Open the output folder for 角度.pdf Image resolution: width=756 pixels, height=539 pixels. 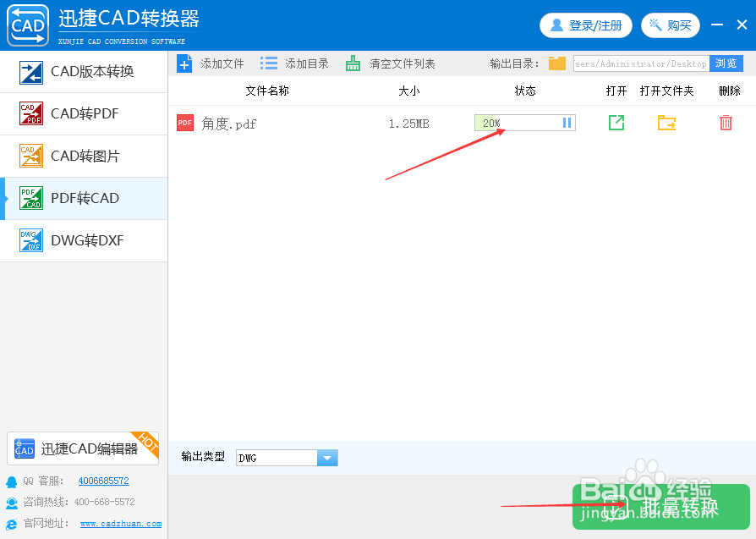click(666, 123)
